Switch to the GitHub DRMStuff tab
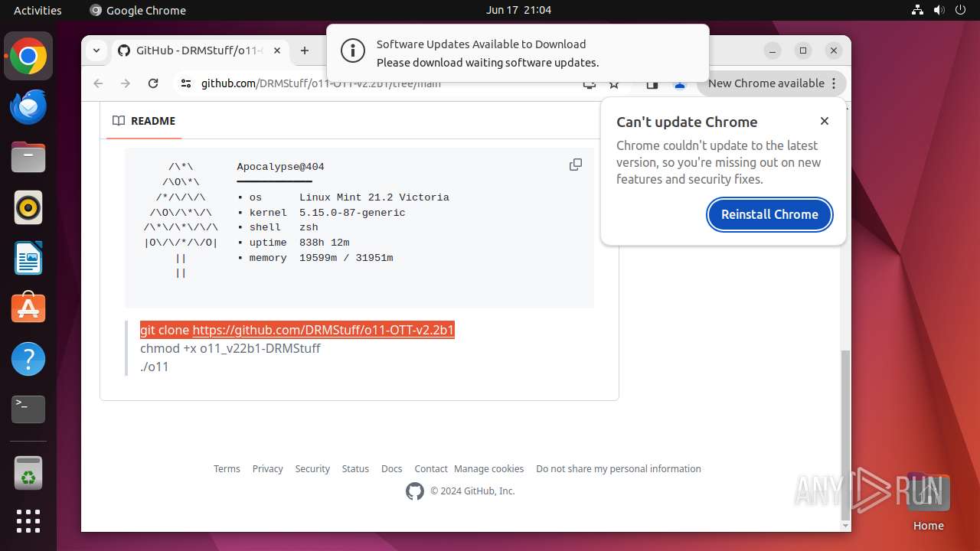980x551 pixels. (199, 51)
